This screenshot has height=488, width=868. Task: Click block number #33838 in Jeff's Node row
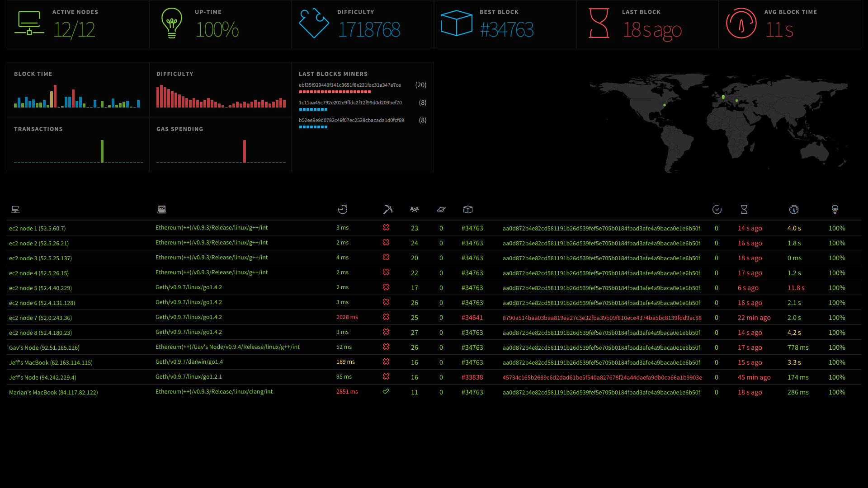(472, 377)
